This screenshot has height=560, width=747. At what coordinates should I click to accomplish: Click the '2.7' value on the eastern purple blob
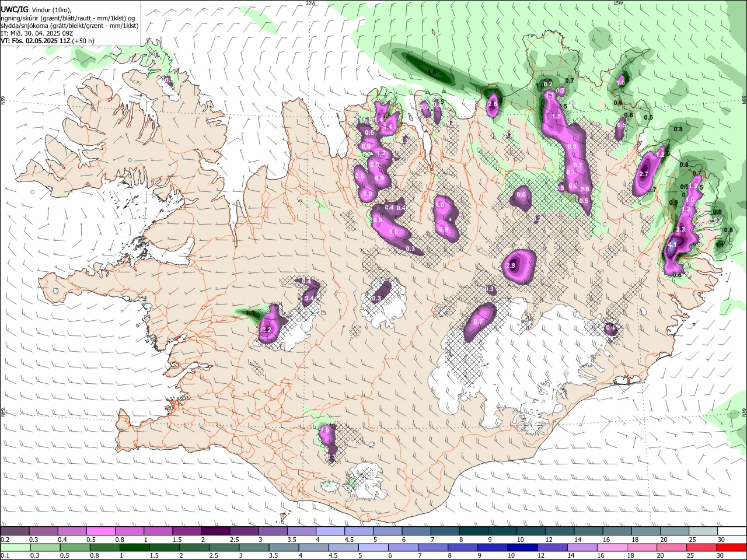644,174
